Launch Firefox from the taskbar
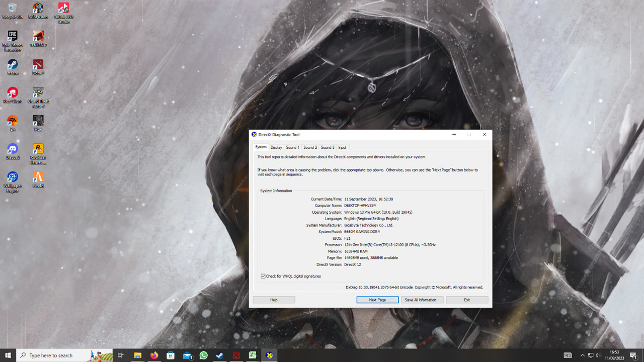Screen dimensions: 644x362 pos(154,355)
